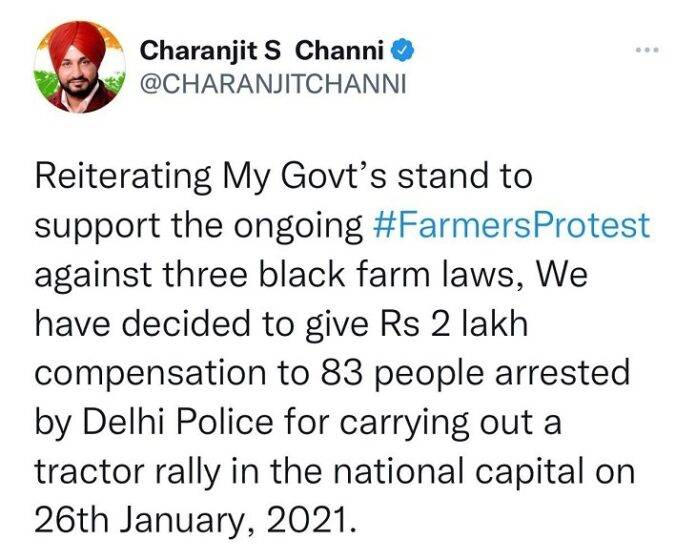Click the phrase "carrying out a"
Image resolution: width=696 pixels, height=560 pixels.
(x=451, y=424)
